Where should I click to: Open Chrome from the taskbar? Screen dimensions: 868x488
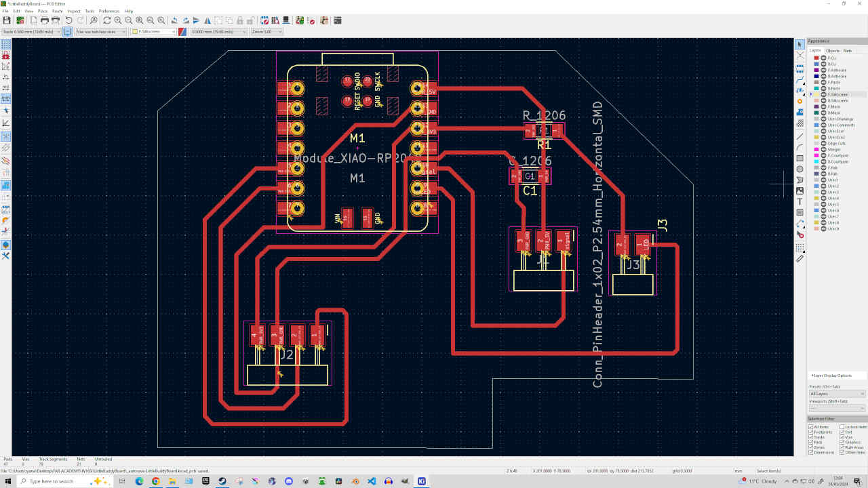(x=155, y=481)
